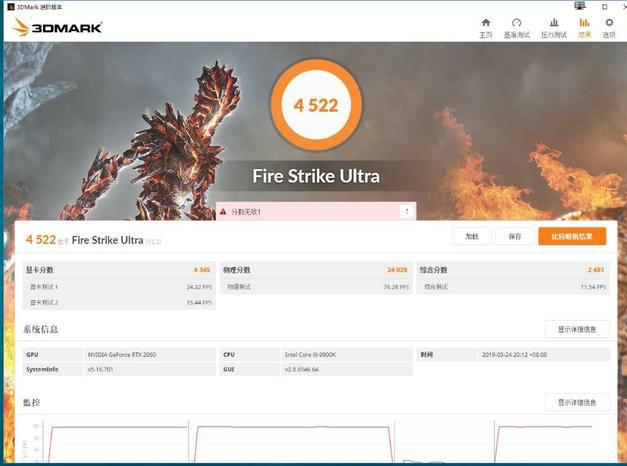
Task: Open the question mark help on the invalid score banner
Action: click(406, 211)
